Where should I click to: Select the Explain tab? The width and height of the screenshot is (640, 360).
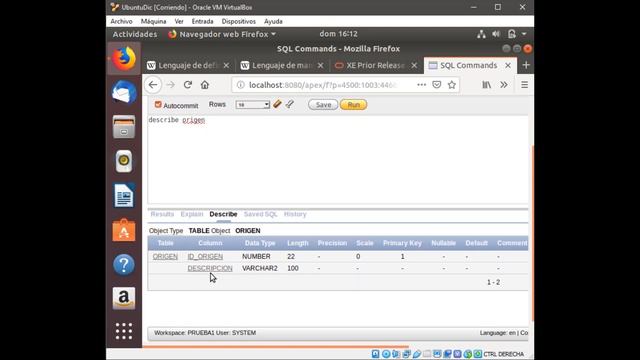pyautogui.click(x=191, y=214)
